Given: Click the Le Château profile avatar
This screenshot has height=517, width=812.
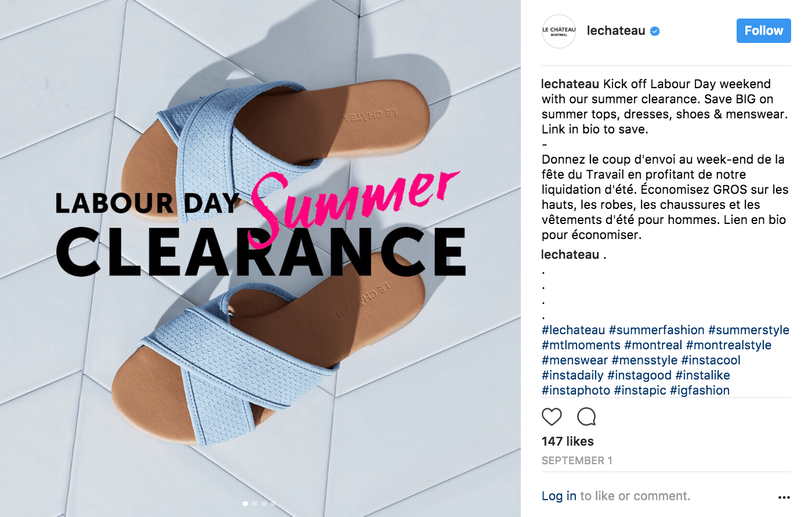Looking at the screenshot, I should click(559, 31).
